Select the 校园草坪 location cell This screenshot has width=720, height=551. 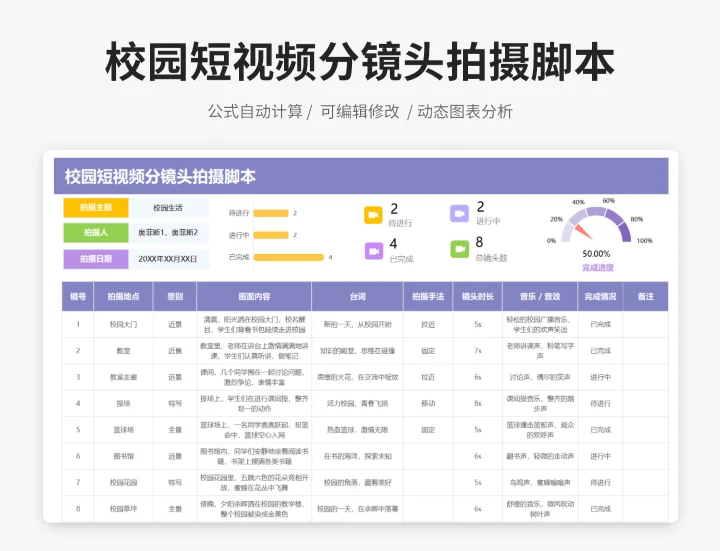(x=123, y=509)
